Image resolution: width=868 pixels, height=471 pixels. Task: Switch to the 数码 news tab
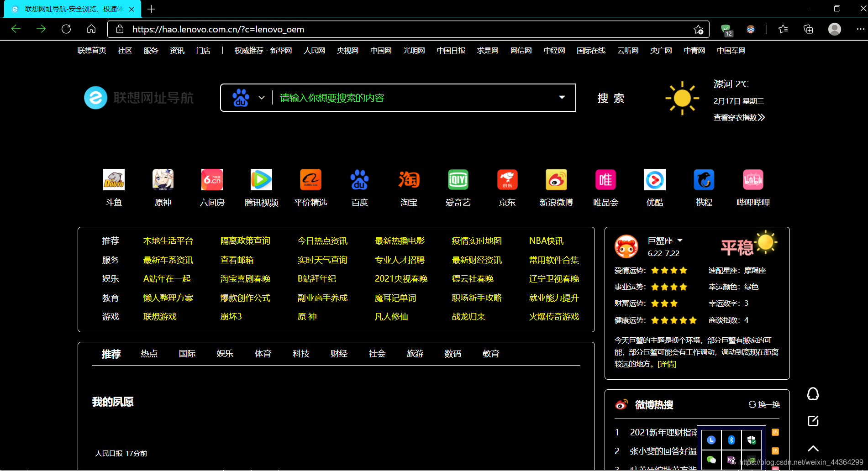pyautogui.click(x=453, y=354)
